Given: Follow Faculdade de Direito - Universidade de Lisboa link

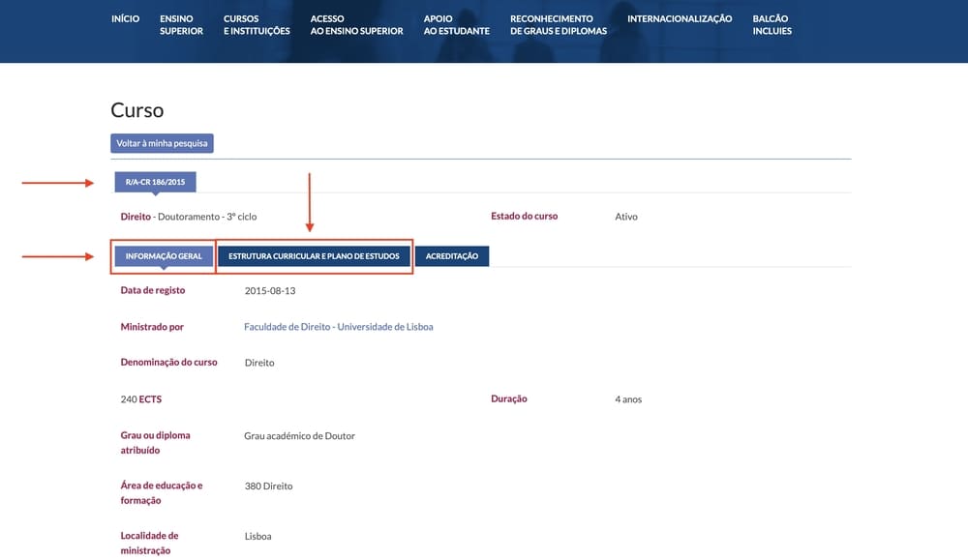Looking at the screenshot, I should pos(338,327).
